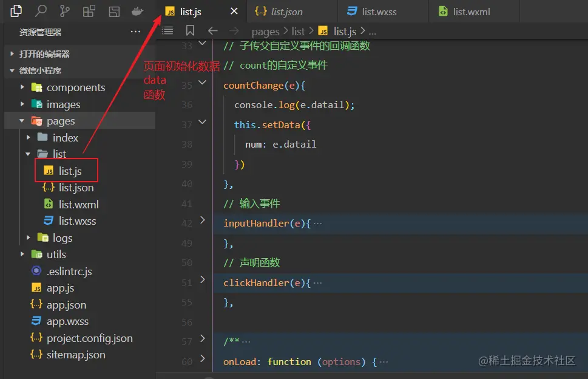Open sitemap.json file

(x=76, y=355)
